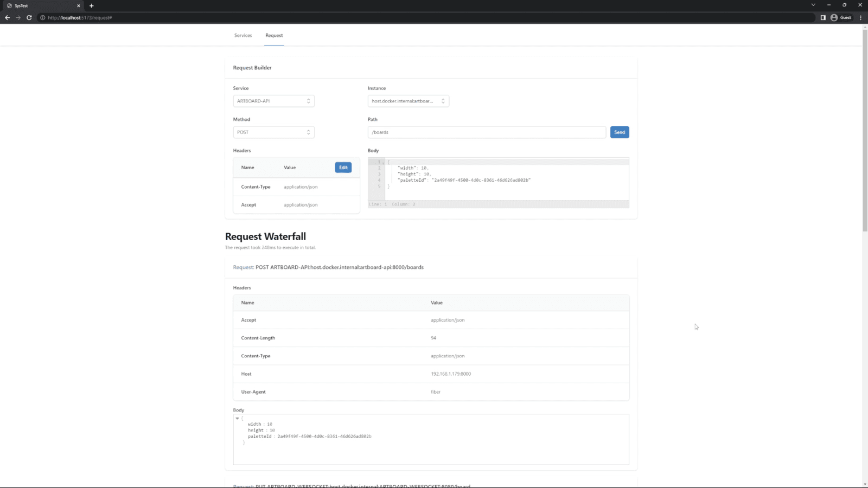The width and height of the screenshot is (868, 488).
Task: Click the Request Waterfall heading
Action: (265, 236)
